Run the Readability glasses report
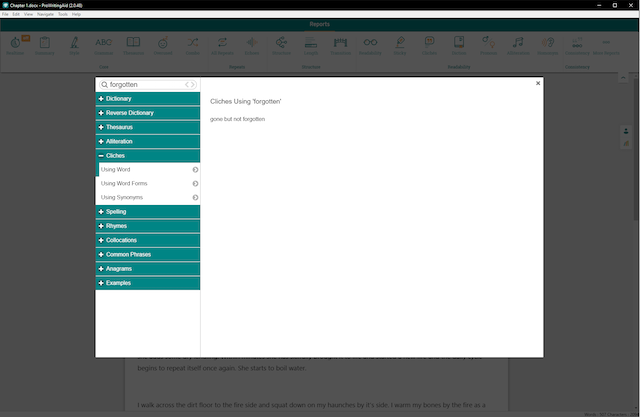Screen dimensions: 640x417 pyautogui.click(x=370, y=45)
